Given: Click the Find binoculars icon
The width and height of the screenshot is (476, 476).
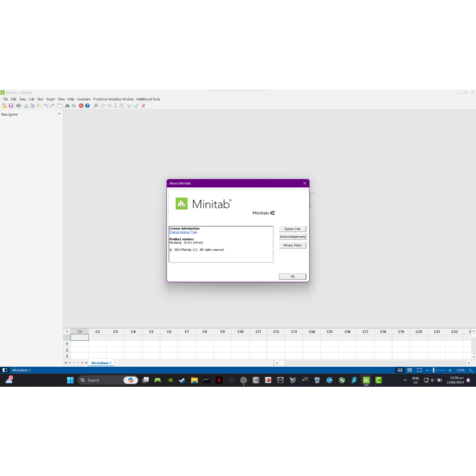Looking at the screenshot, I should tap(67, 106).
